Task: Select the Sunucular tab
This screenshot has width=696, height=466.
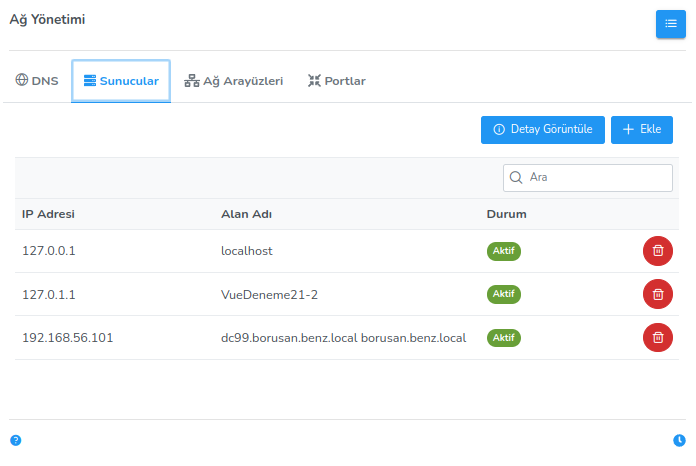Action: tap(121, 81)
